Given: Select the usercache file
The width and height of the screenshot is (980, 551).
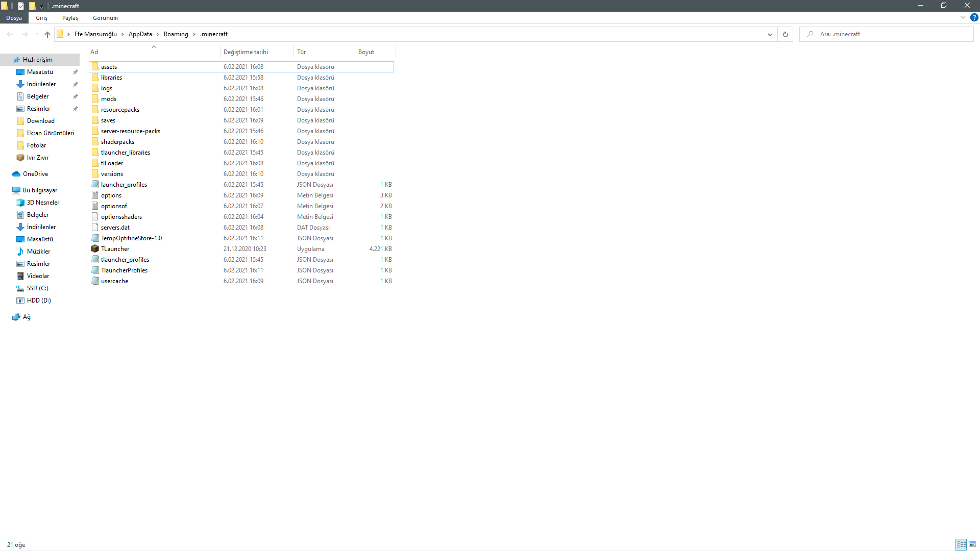Looking at the screenshot, I should click(241, 281).
